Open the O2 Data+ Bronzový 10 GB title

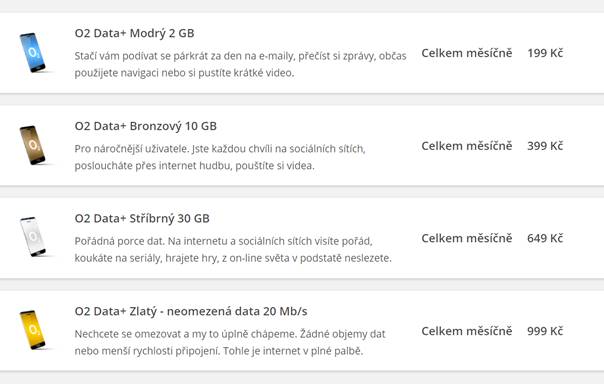tap(146, 126)
